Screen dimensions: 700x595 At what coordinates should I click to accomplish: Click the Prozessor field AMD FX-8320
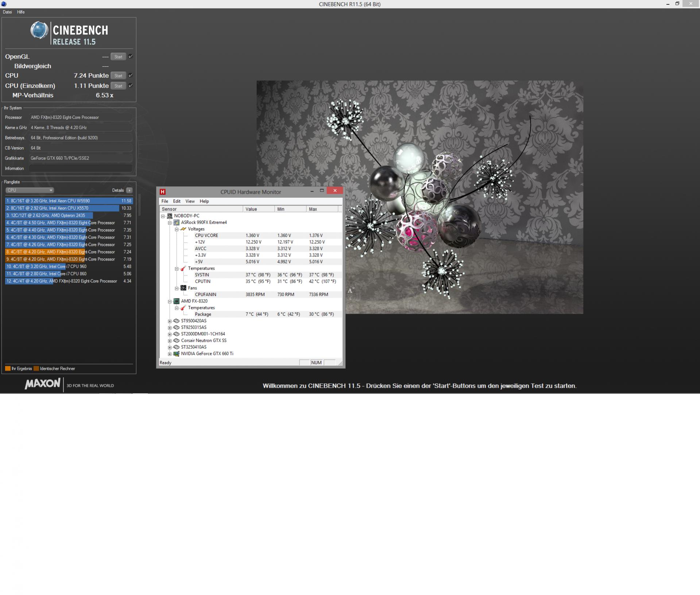(x=81, y=117)
